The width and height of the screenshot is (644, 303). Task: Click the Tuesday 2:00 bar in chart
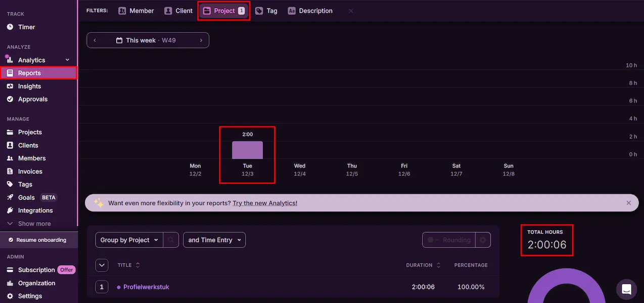247,150
